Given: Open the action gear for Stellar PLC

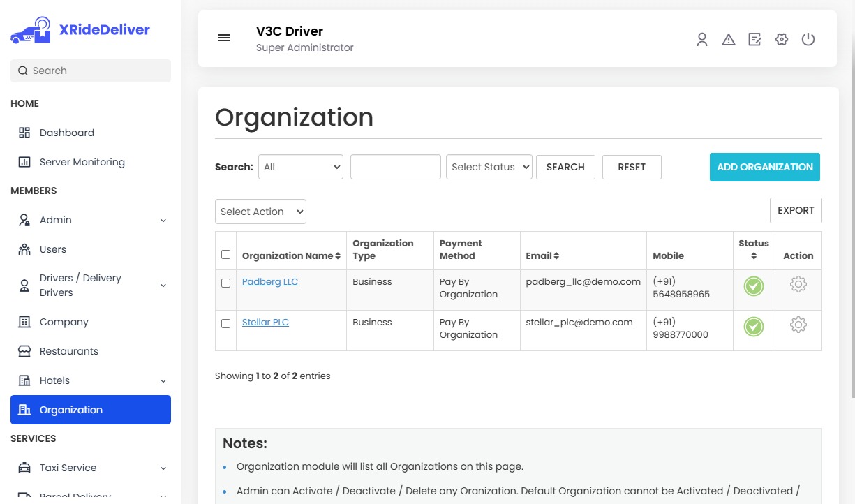Looking at the screenshot, I should click(x=798, y=324).
